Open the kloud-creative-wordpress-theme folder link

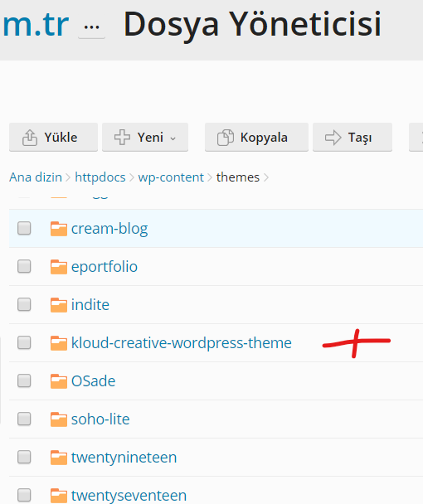[x=182, y=342]
